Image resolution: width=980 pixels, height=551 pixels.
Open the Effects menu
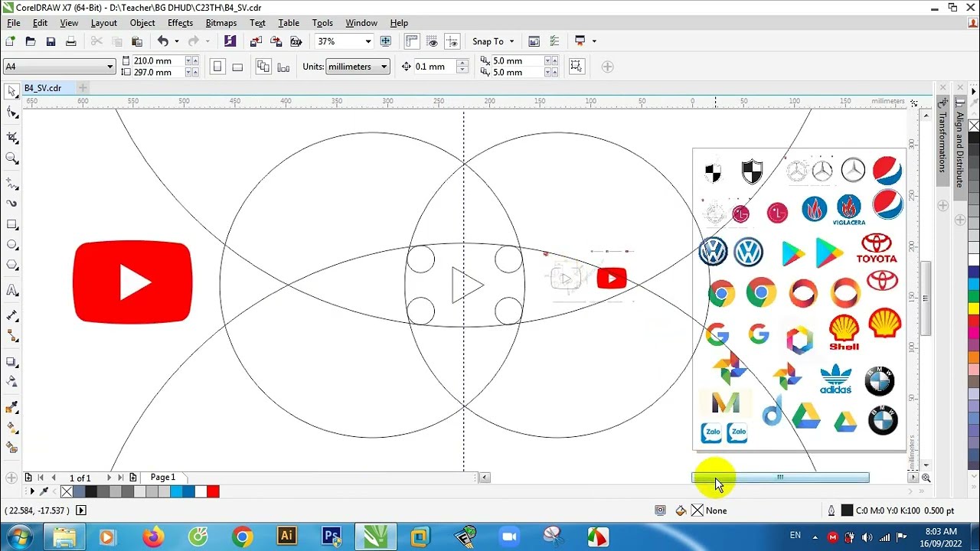(x=180, y=23)
